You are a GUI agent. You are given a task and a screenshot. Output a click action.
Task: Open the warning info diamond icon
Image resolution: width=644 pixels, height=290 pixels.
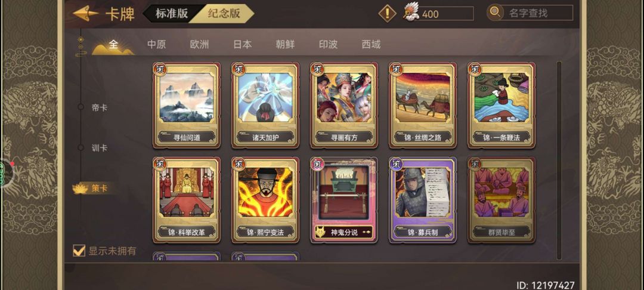pyautogui.click(x=387, y=13)
